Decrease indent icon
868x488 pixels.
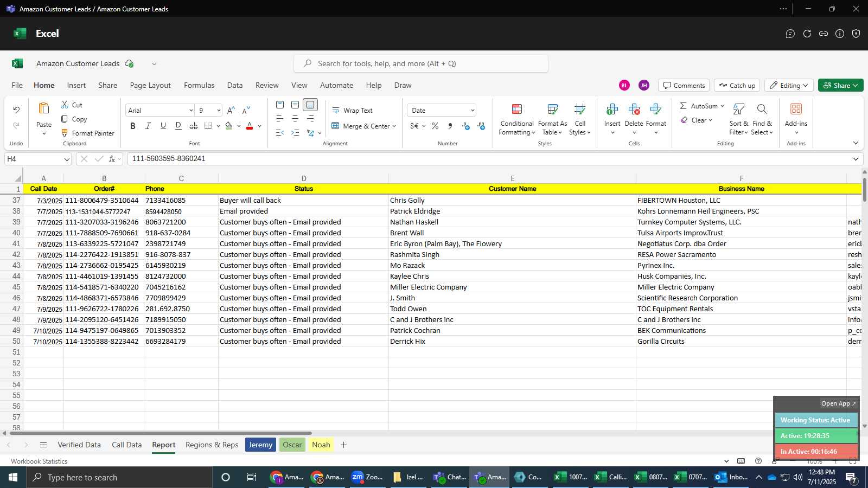click(280, 132)
